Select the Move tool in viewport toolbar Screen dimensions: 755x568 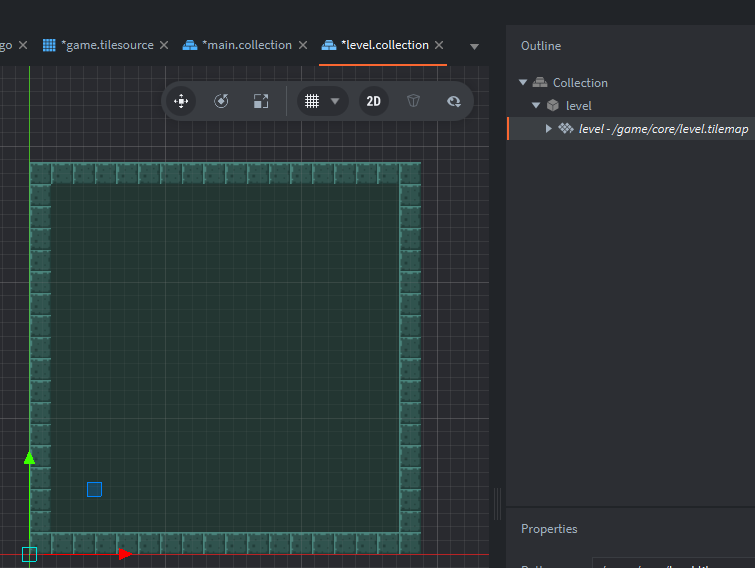pos(181,101)
